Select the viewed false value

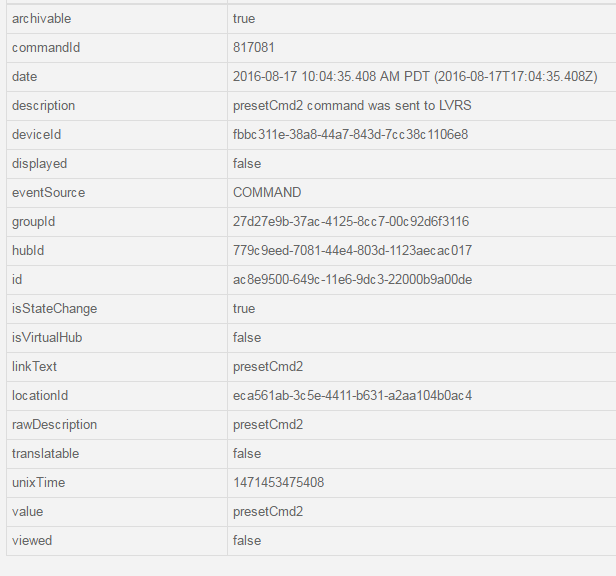click(247, 541)
